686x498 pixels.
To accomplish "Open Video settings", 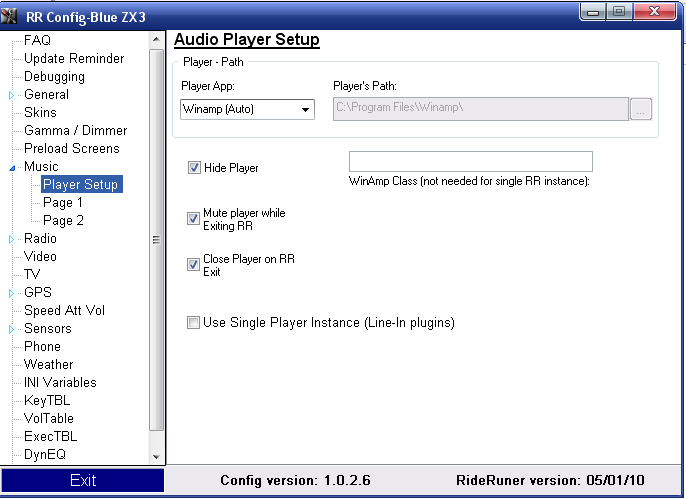I will click(40, 256).
